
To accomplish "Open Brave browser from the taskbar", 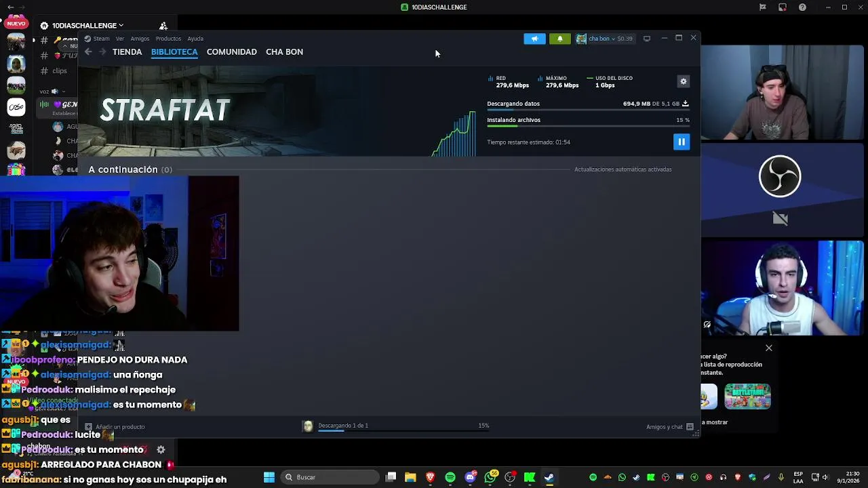I will [x=430, y=477].
